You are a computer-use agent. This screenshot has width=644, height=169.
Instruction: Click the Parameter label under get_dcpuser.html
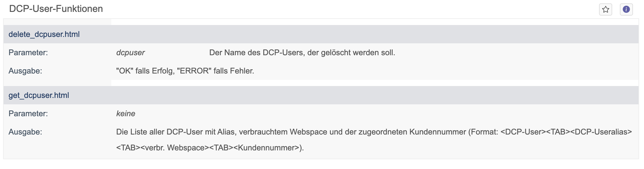click(x=28, y=113)
